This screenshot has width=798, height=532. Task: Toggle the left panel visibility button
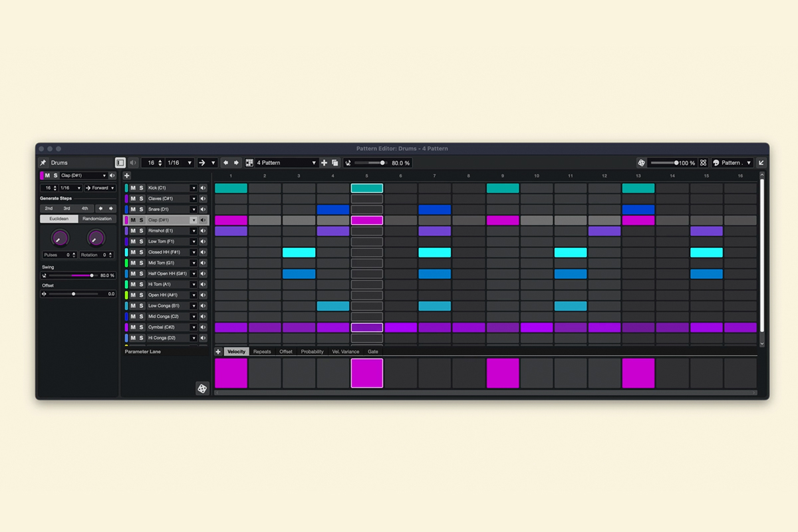click(x=120, y=163)
